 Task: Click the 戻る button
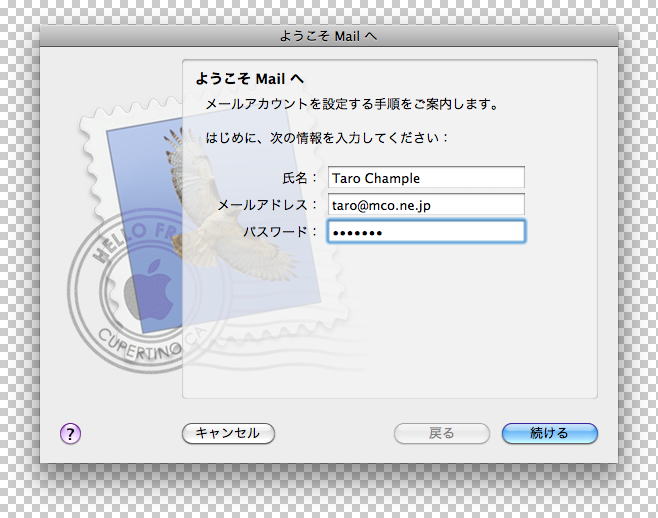(441, 433)
